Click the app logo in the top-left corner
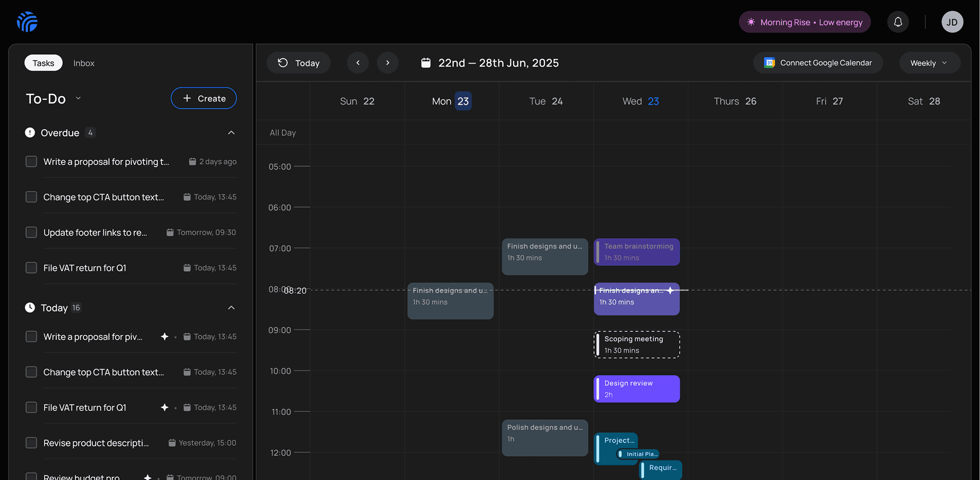This screenshot has width=980, height=480. [27, 22]
